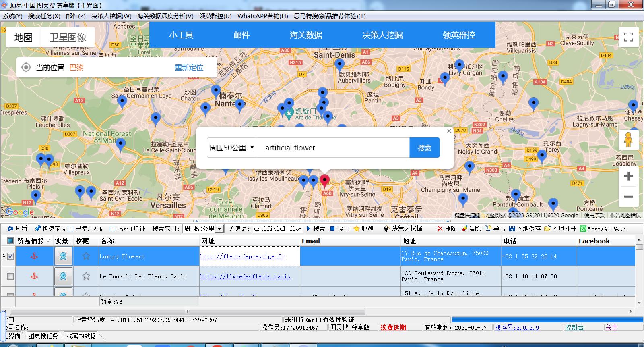Open the 决策人挖掘(W) menu
644x347 pixels.
click(111, 16)
